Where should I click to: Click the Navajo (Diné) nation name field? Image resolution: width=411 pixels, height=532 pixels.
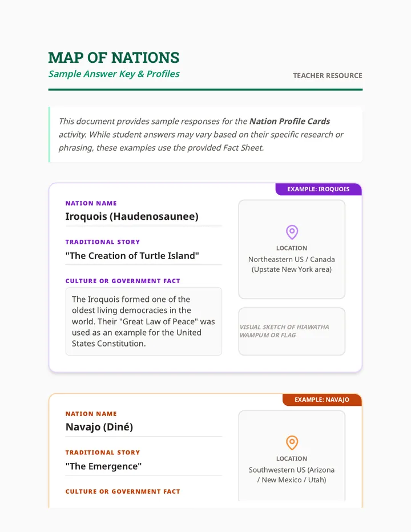[143, 427]
